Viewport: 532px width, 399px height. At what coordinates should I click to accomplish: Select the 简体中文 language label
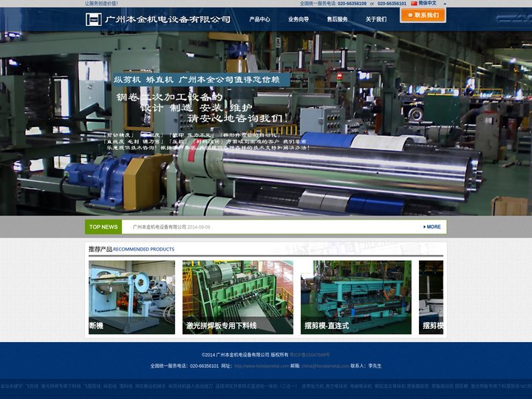(x=428, y=3)
